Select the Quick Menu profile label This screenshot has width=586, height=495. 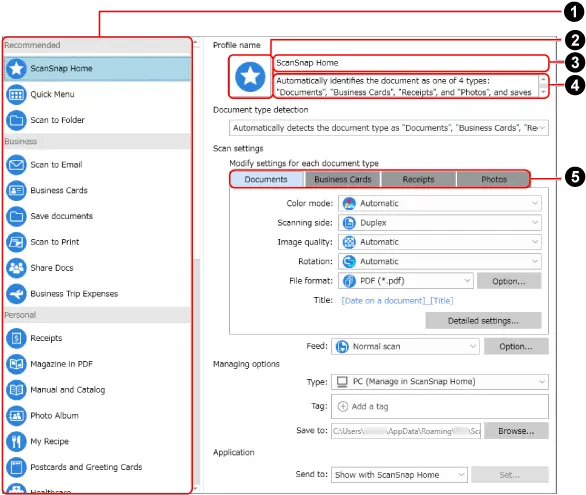[52, 94]
